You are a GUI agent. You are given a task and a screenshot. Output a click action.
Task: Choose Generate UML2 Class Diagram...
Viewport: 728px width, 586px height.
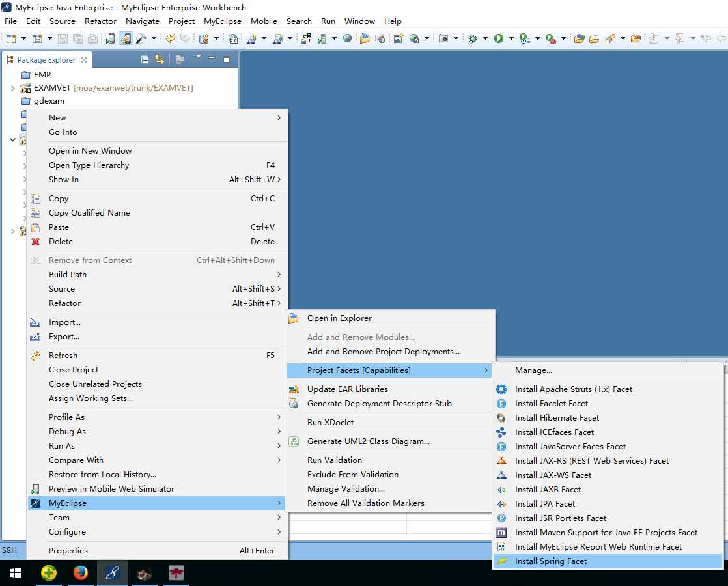(391, 441)
